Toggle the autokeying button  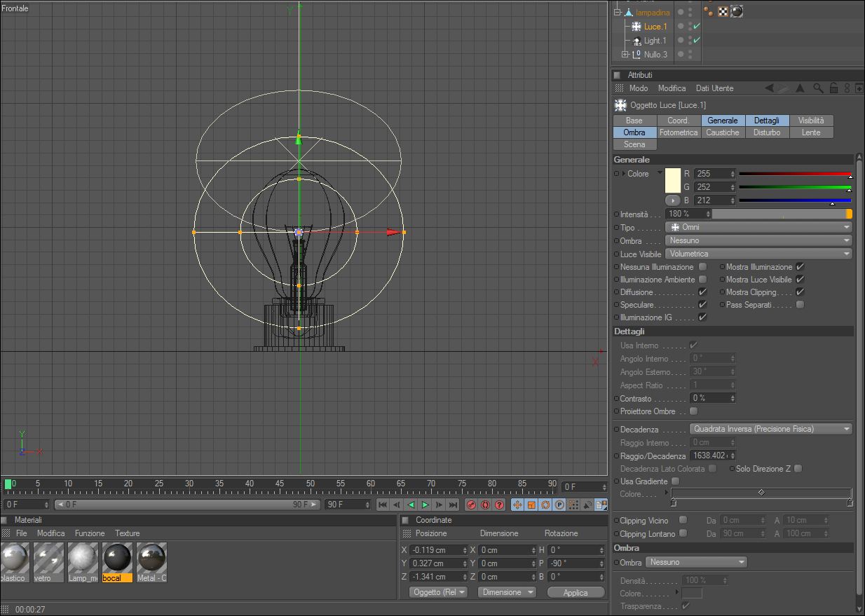click(485, 505)
